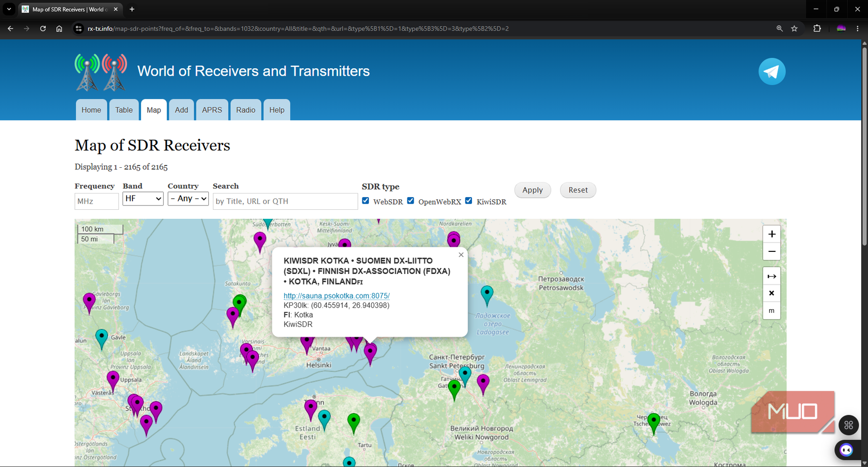This screenshot has width=868, height=467.
Task: Open the sauna.psokotka.com:8075 link
Action: coord(337,296)
